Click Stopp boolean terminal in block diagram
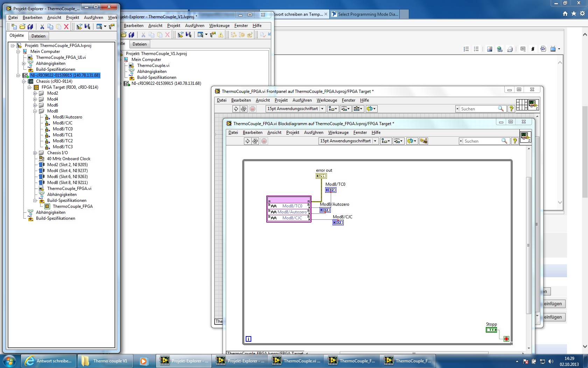Screen dimensions: 588x368 coord(491,330)
